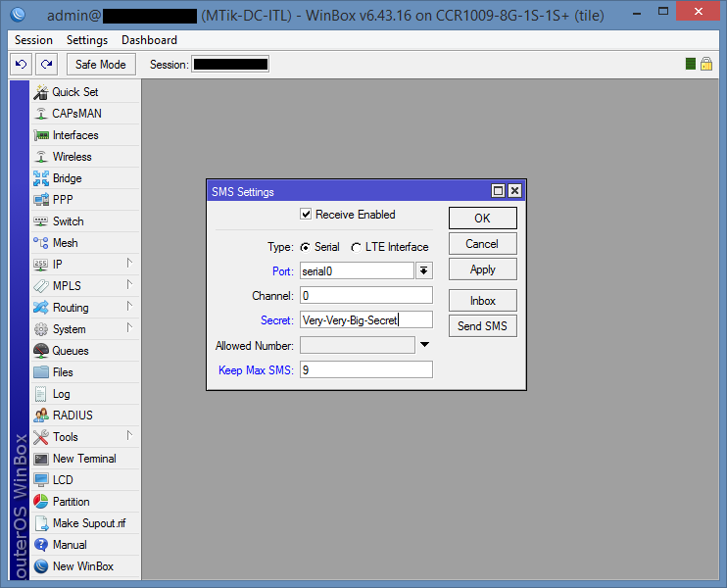Open the Queues sidebar item
Image resolution: width=727 pixels, height=588 pixels.
[x=70, y=351]
